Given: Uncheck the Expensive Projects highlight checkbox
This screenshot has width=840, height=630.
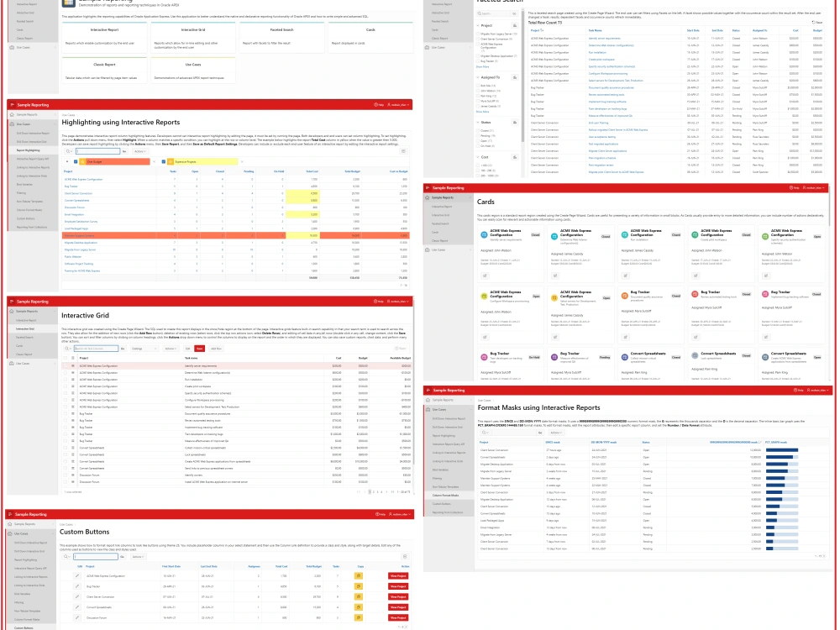Looking at the screenshot, I should [164, 162].
